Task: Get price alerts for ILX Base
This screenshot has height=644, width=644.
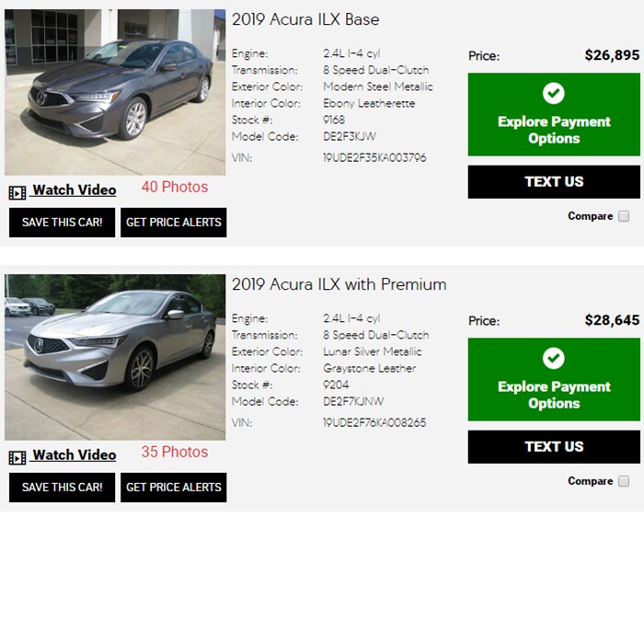Action: pos(173,223)
